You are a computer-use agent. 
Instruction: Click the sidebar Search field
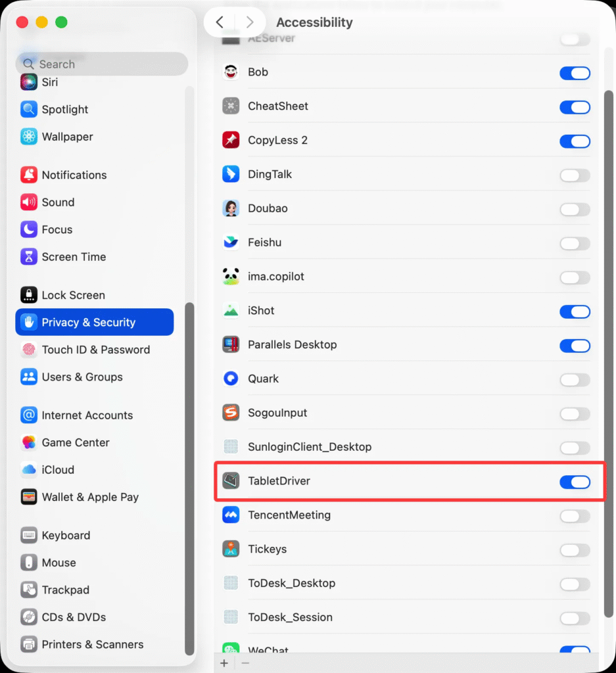pyautogui.click(x=102, y=64)
